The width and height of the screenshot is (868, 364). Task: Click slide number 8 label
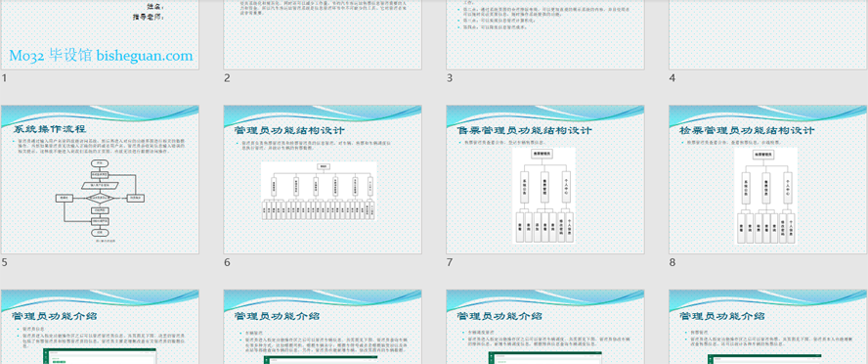pos(673,262)
